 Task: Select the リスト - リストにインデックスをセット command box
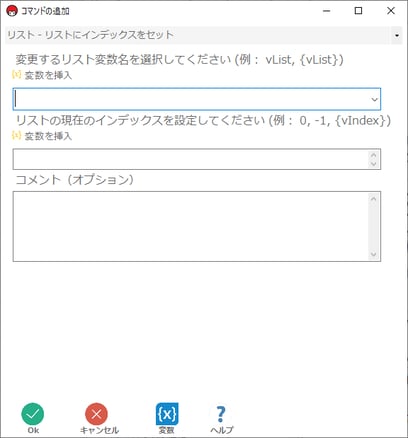(204, 35)
